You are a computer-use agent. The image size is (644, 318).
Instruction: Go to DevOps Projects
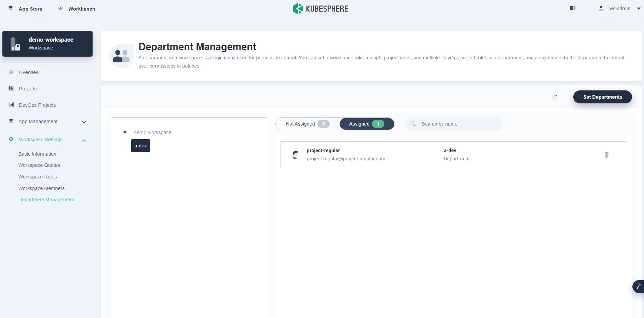(x=37, y=105)
